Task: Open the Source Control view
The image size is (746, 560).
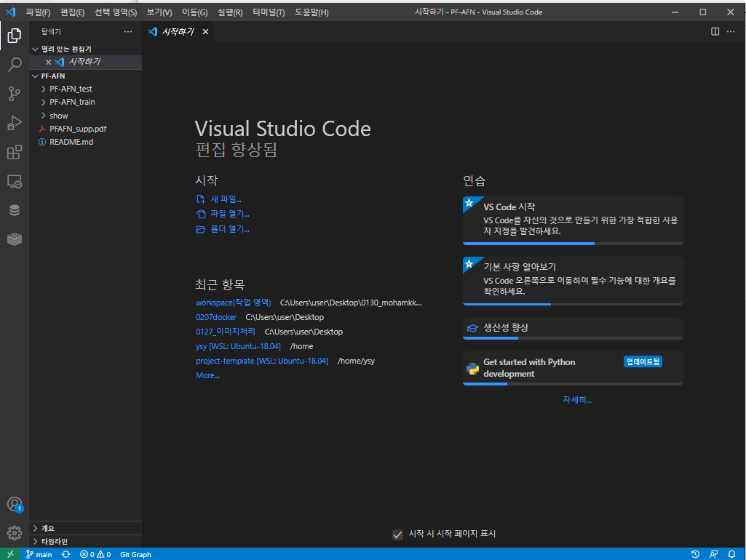Action: point(15,94)
